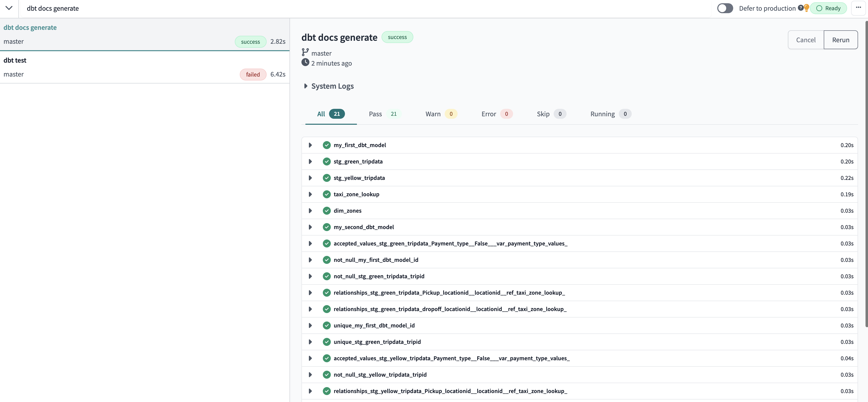868x402 pixels.
Task: Expand the relationships_stg_green_tripdata_Pickup_locationid row
Action: click(310, 293)
